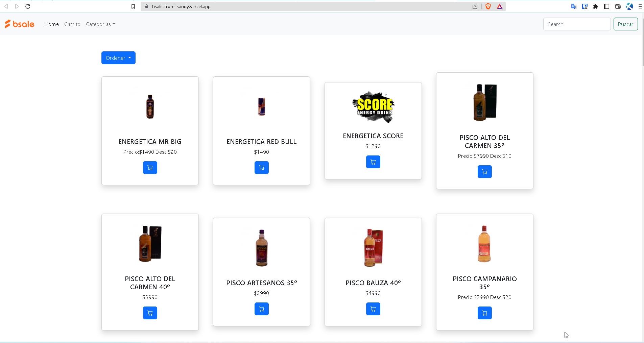Go to the Carrito page
The width and height of the screenshot is (644, 343).
(72, 24)
